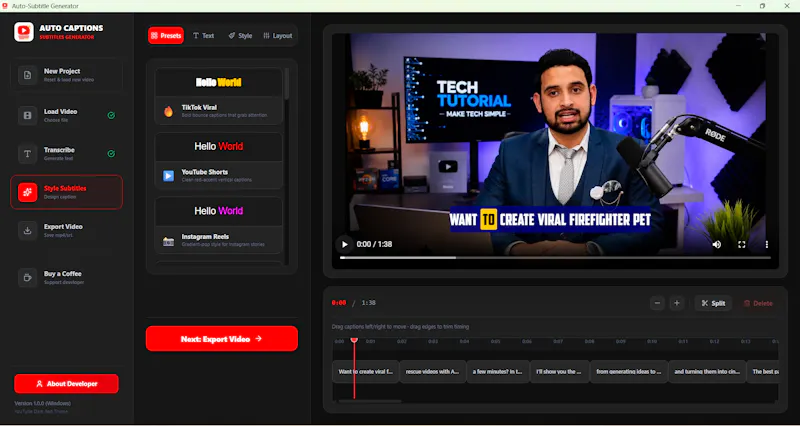Switch to the Layout tab
This screenshot has width=800, height=426.
click(x=278, y=36)
